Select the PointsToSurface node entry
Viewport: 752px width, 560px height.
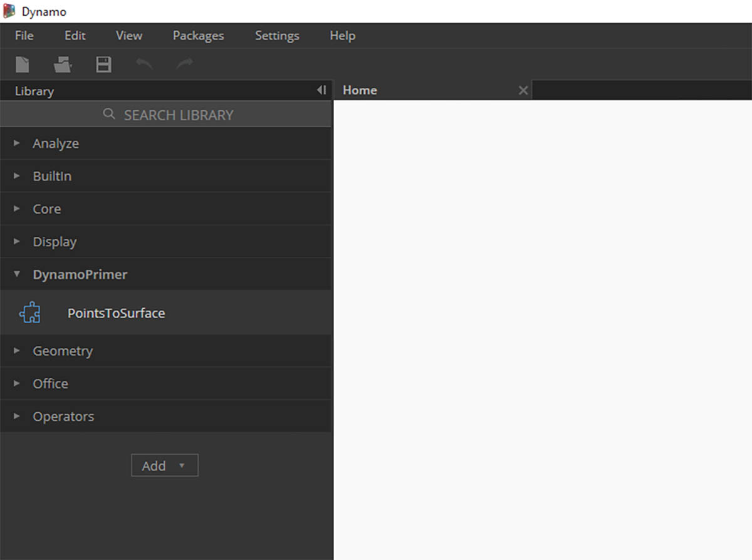165,313
